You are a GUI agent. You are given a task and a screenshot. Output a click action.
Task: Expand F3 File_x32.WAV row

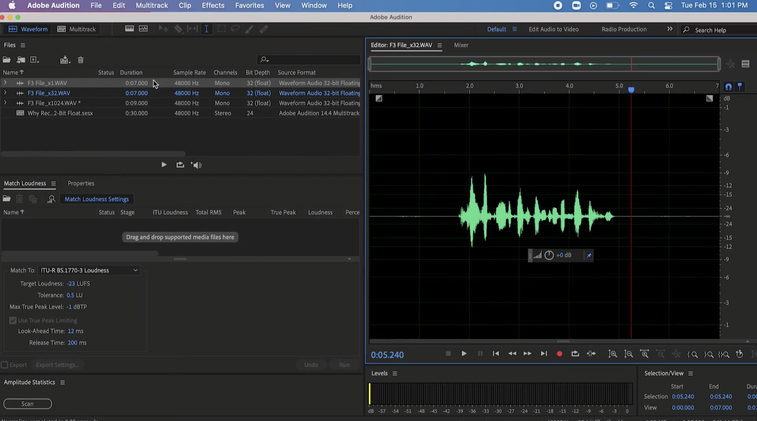tap(5, 93)
